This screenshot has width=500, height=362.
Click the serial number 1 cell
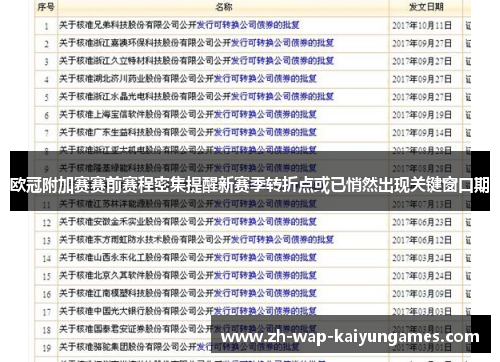[x=46, y=26]
